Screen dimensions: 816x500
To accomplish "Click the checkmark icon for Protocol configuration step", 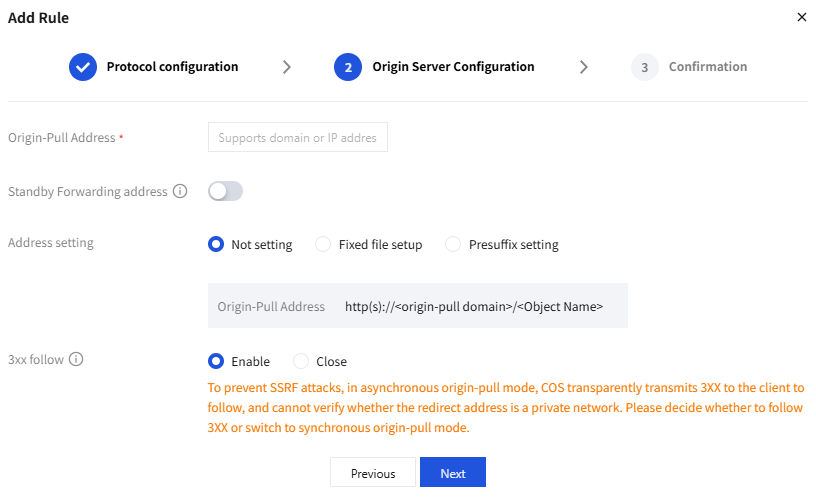I will click(83, 67).
